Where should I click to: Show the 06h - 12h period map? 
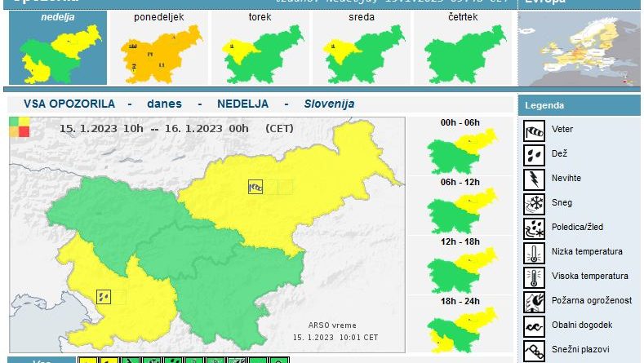click(460, 206)
